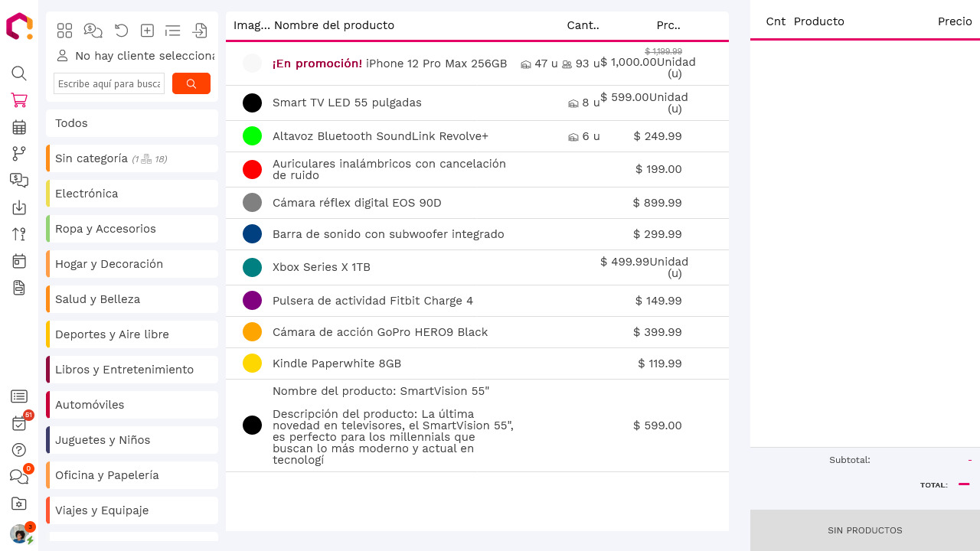Select the Todos category filter
The height and width of the screenshot is (551, 980).
pyautogui.click(x=132, y=122)
